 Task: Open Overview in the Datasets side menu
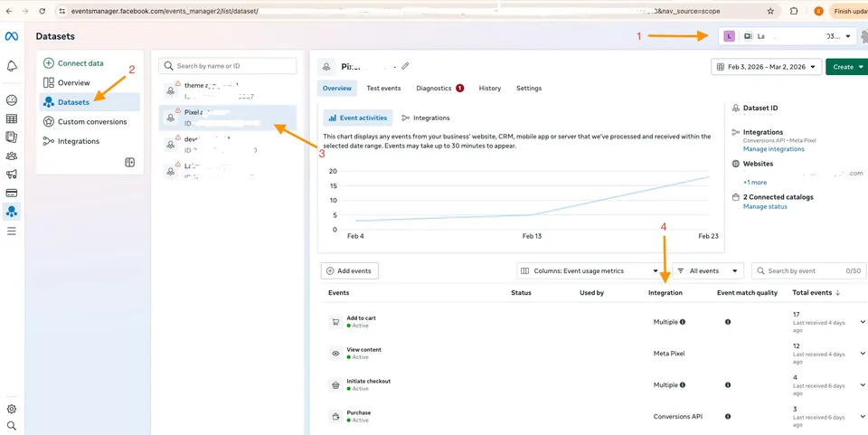coord(73,82)
